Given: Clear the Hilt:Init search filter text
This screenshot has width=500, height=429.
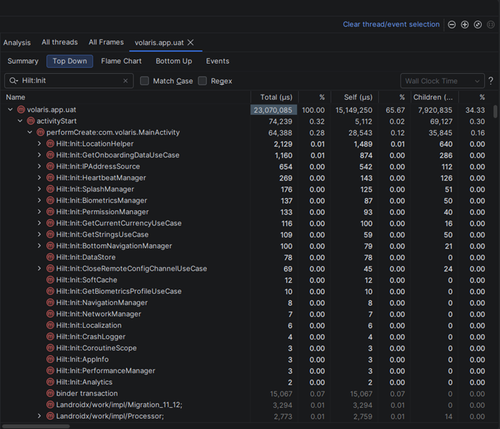Looking at the screenshot, I should 126,81.
